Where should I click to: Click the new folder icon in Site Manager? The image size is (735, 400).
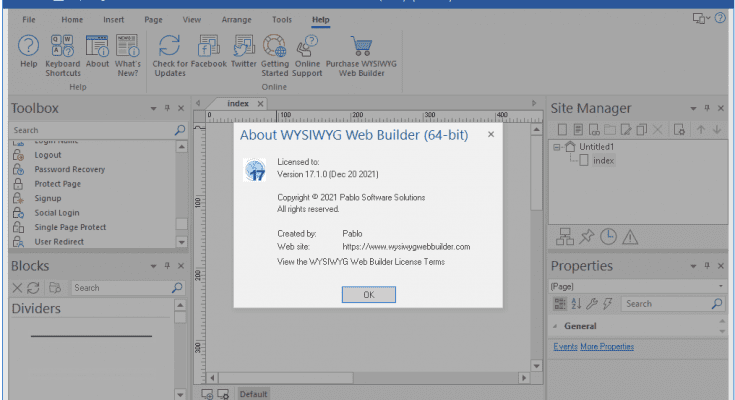click(x=610, y=130)
